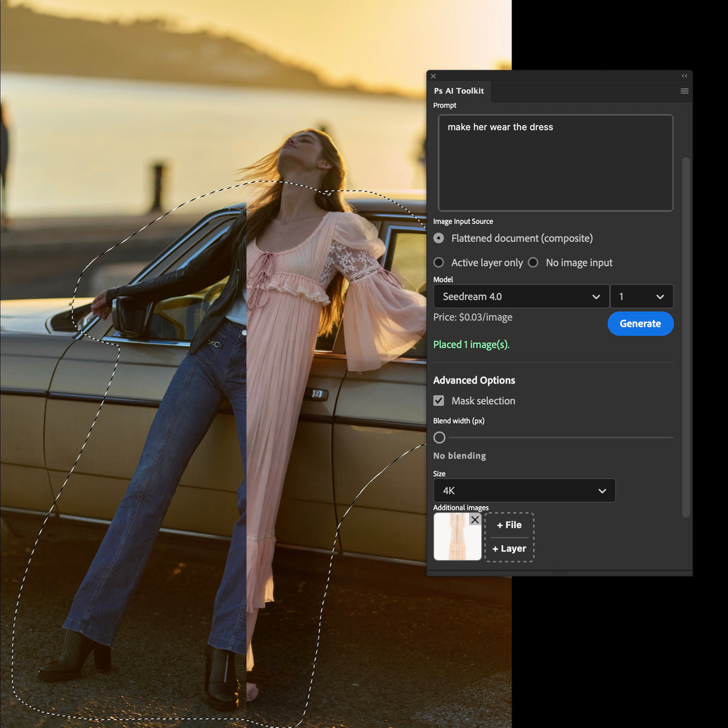This screenshot has height=728, width=728.
Task: Open the panel flyout menu
Action: [x=684, y=91]
